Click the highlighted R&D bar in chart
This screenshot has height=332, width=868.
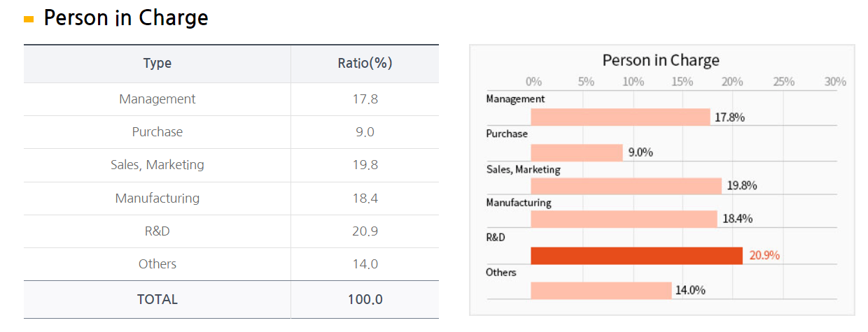(x=636, y=256)
